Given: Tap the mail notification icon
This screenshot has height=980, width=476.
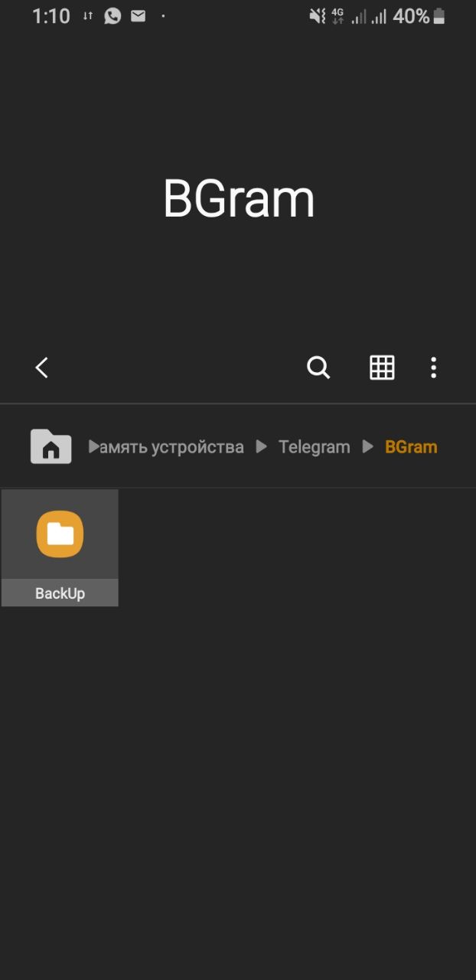Looking at the screenshot, I should click(138, 15).
